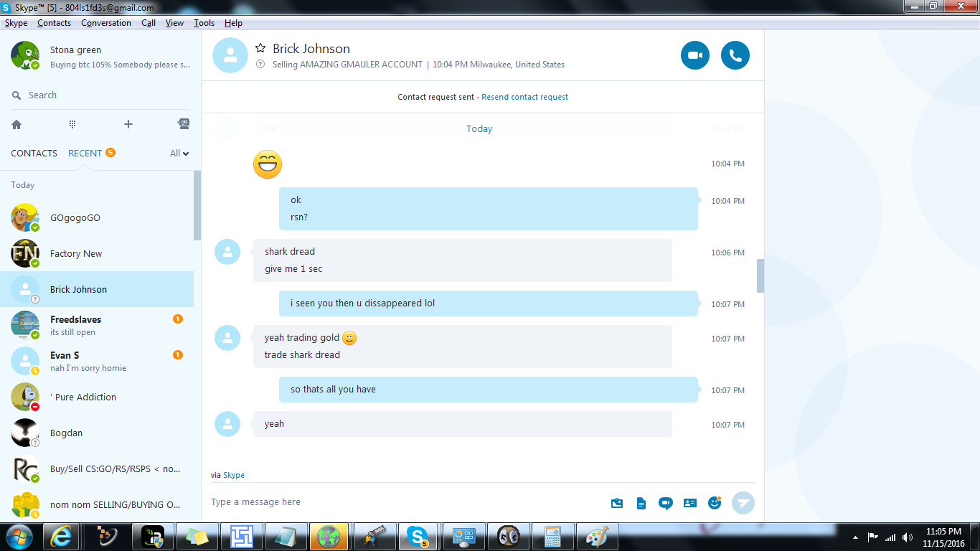Click the video message icon in the message bar
The height and width of the screenshot is (551, 980).
[666, 503]
